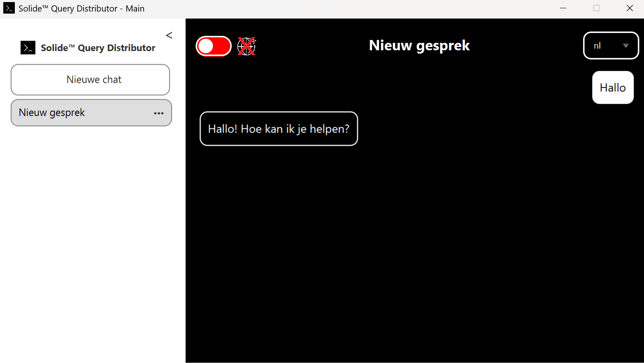Toggle the red switch in the chat header

[x=214, y=46]
